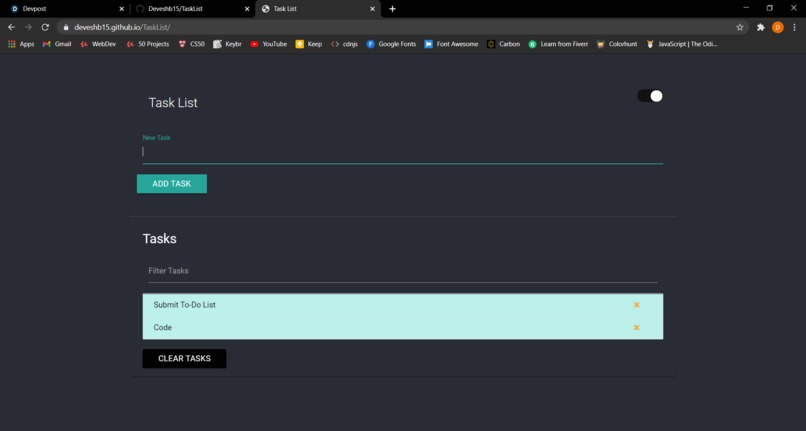Open the Colorhunt bookmark
This screenshot has height=431, width=806.
(617, 44)
